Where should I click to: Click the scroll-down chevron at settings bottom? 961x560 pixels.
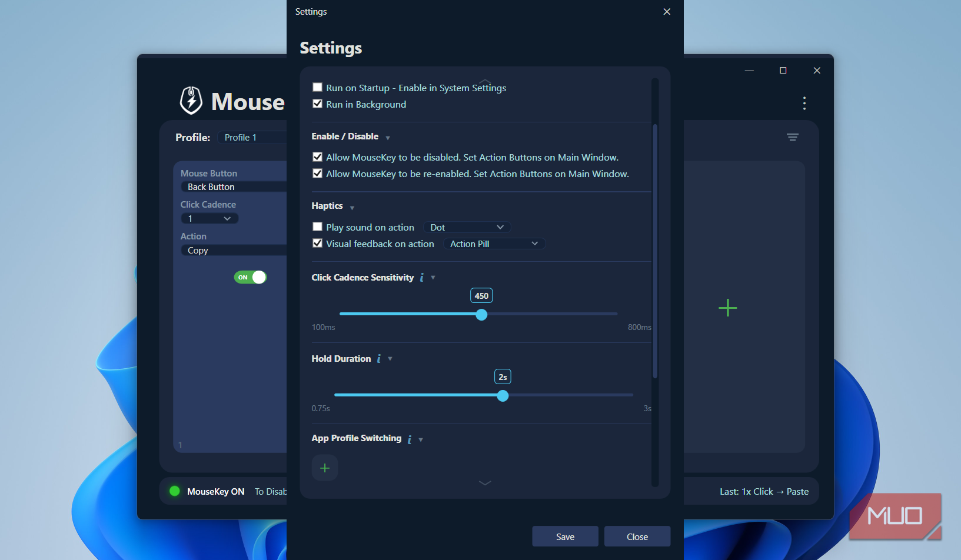[x=485, y=483]
